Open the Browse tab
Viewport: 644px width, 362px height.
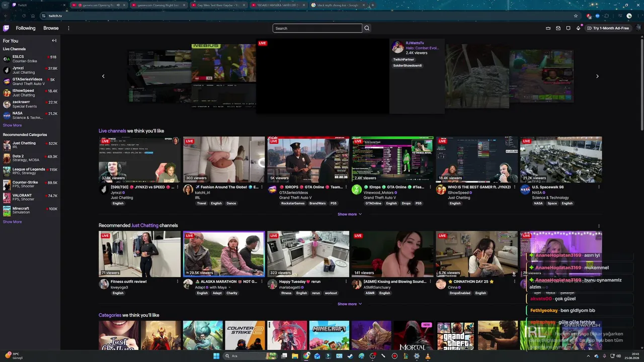pyautogui.click(x=51, y=28)
